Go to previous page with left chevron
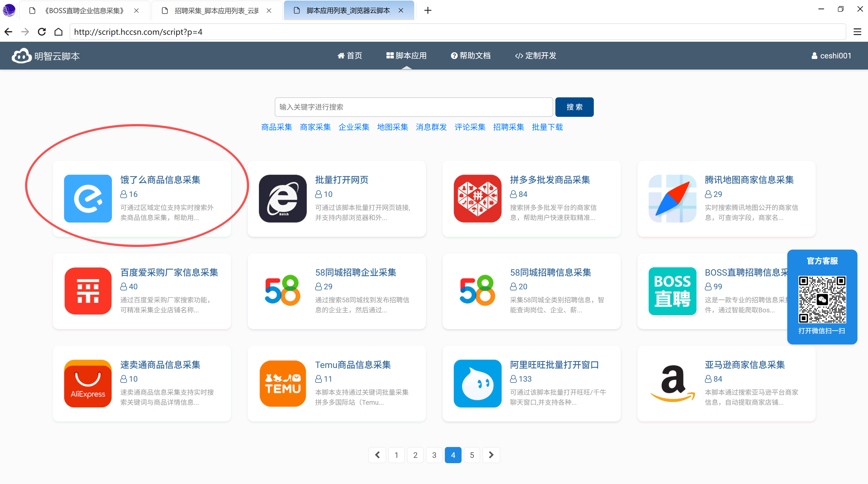Screen dimensions: 868x484 [x=377, y=455]
